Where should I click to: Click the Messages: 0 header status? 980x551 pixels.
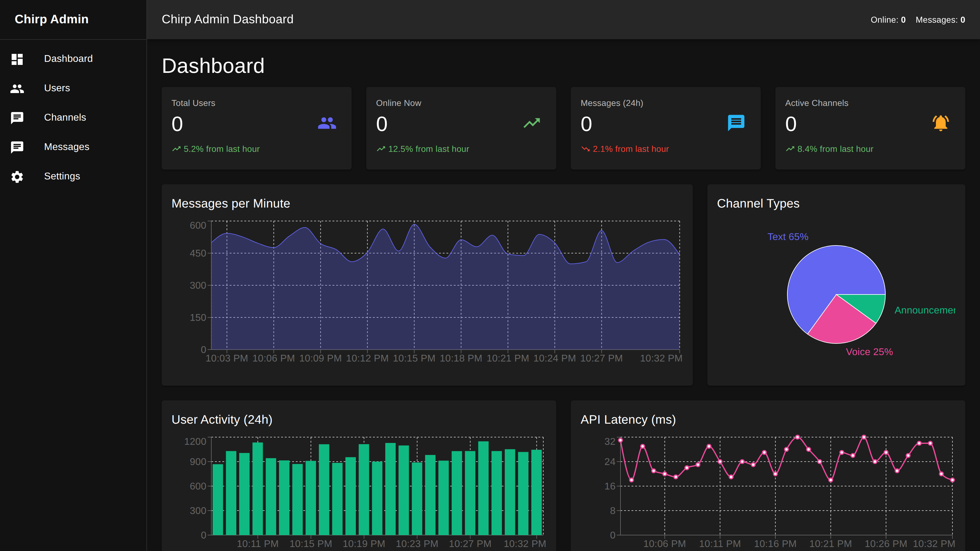pyautogui.click(x=940, y=20)
